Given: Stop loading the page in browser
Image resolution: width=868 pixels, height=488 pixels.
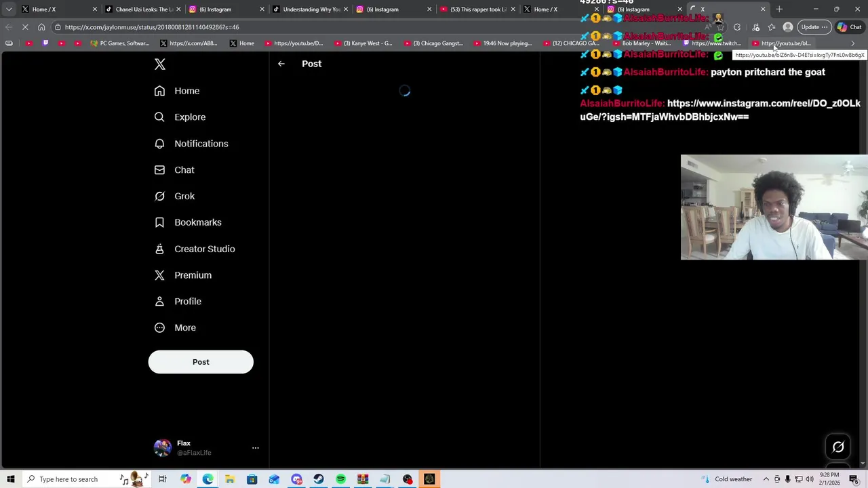Looking at the screenshot, I should (x=25, y=27).
